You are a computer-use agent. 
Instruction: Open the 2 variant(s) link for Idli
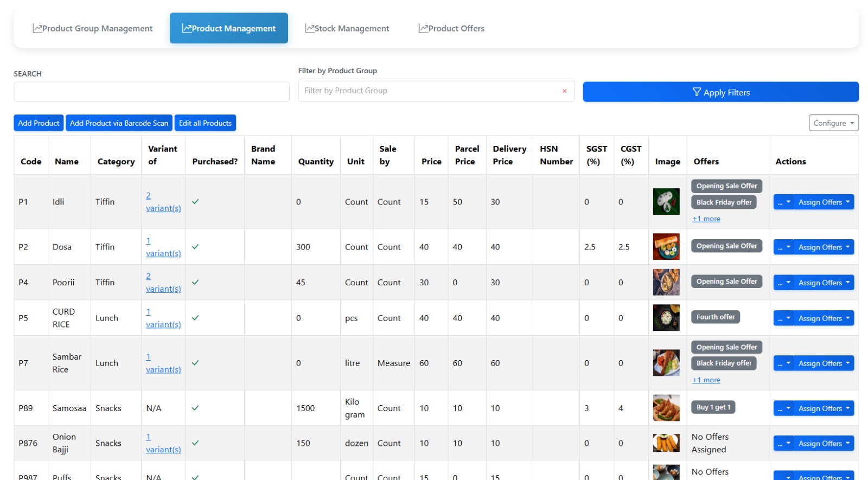(x=163, y=202)
